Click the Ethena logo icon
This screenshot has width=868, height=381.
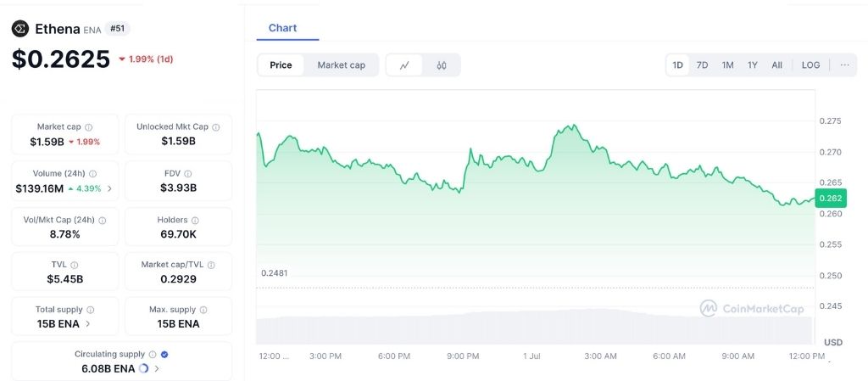point(20,29)
